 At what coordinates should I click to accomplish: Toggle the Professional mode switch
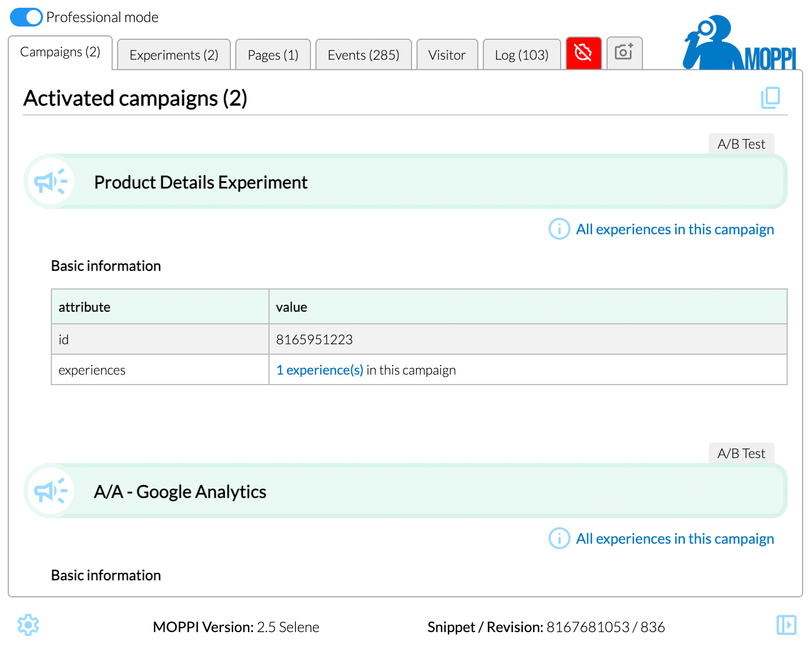coord(26,17)
